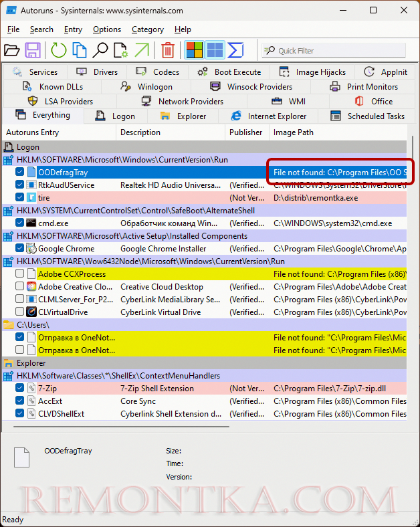Open the Search menu
Viewport: 420px width, 527px height.
41,29
